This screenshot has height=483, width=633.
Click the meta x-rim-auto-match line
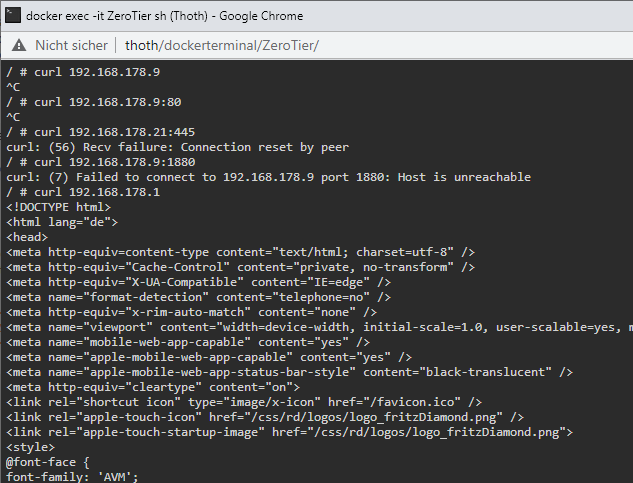pyautogui.click(x=191, y=312)
